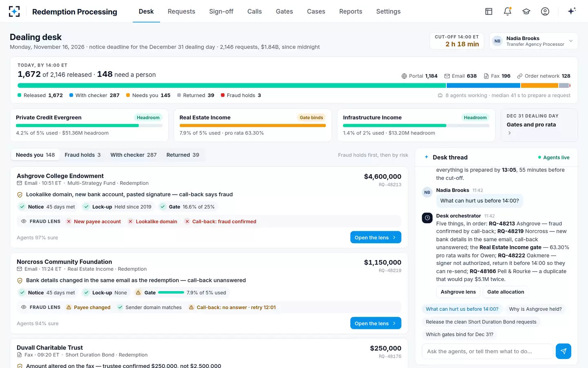The width and height of the screenshot is (588, 368).
Task: Choose 'Which gates bind for Dec 31?' suggestion
Action: (x=459, y=334)
